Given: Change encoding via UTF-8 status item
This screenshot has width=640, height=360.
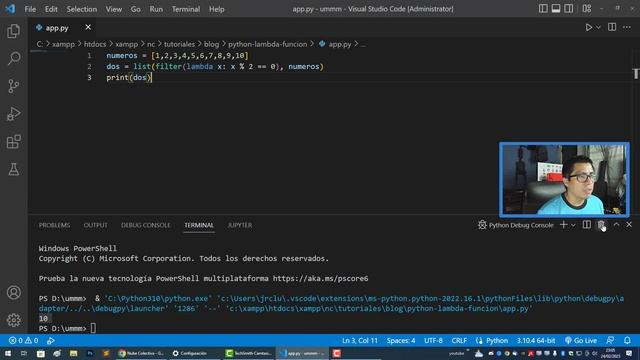Looking at the screenshot, I should [x=433, y=340].
